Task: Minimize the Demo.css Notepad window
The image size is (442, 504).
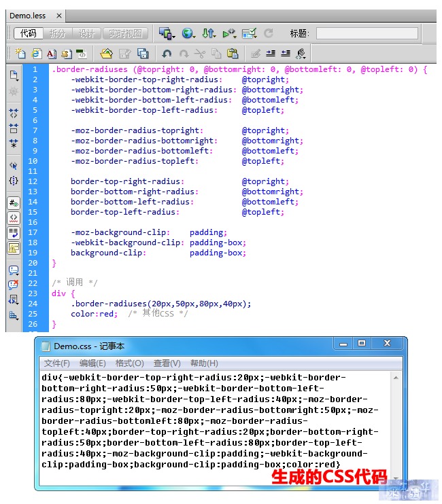Action: (343, 344)
